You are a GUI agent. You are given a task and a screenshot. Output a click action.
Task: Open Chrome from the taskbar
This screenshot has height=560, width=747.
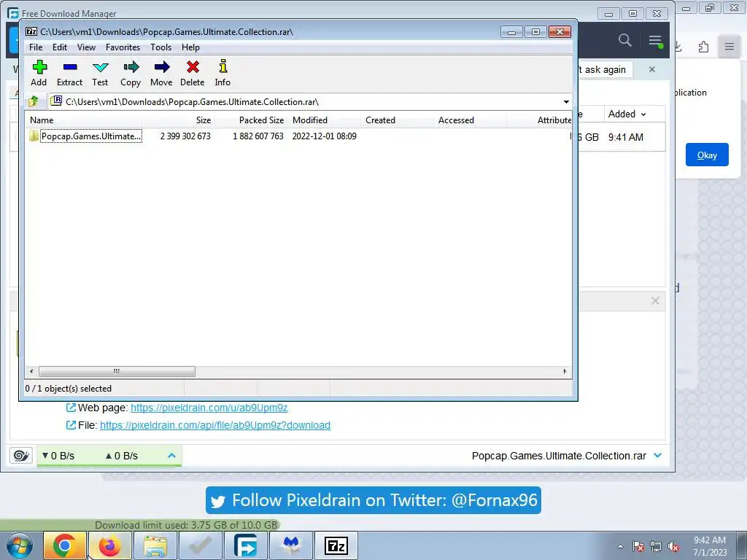click(x=64, y=545)
